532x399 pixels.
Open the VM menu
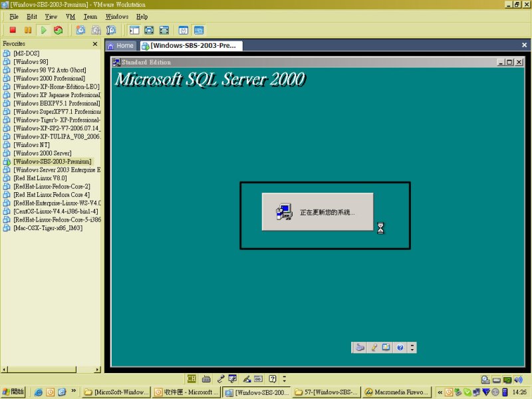click(70, 17)
